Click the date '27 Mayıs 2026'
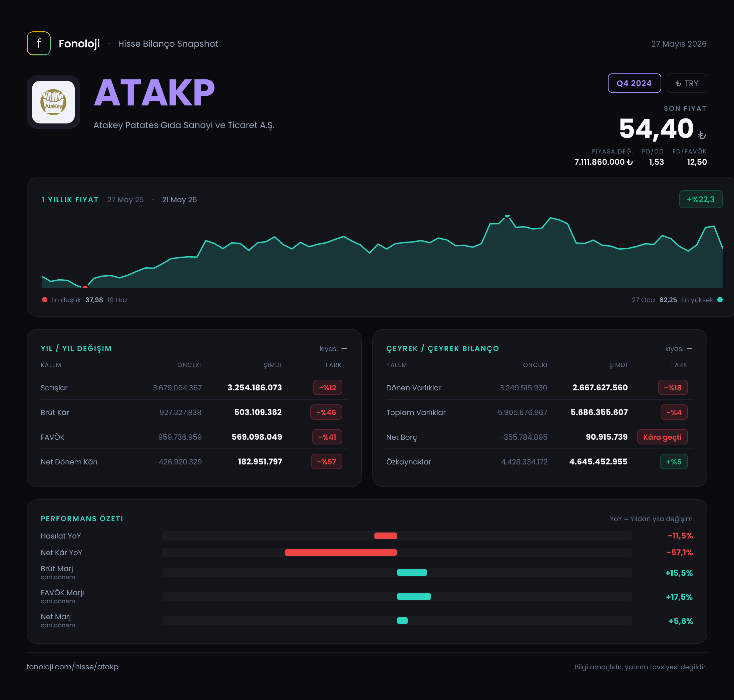The height and width of the screenshot is (700, 734). pos(678,44)
